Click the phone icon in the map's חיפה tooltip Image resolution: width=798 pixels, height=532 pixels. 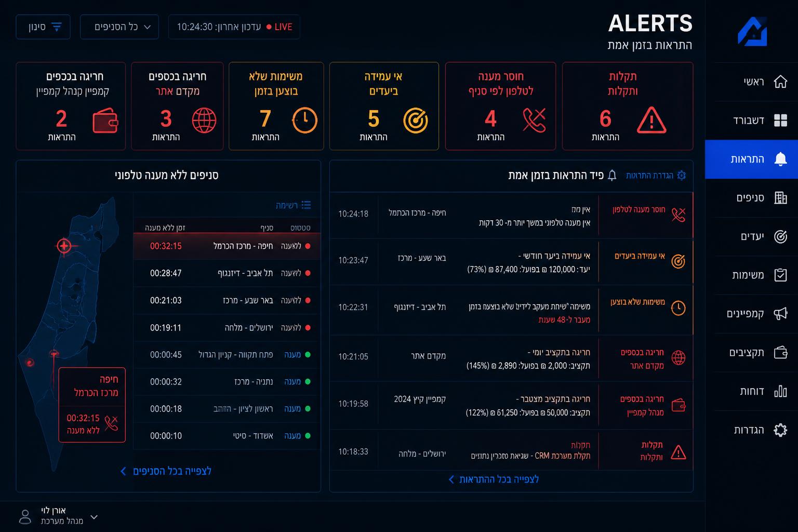click(x=111, y=423)
